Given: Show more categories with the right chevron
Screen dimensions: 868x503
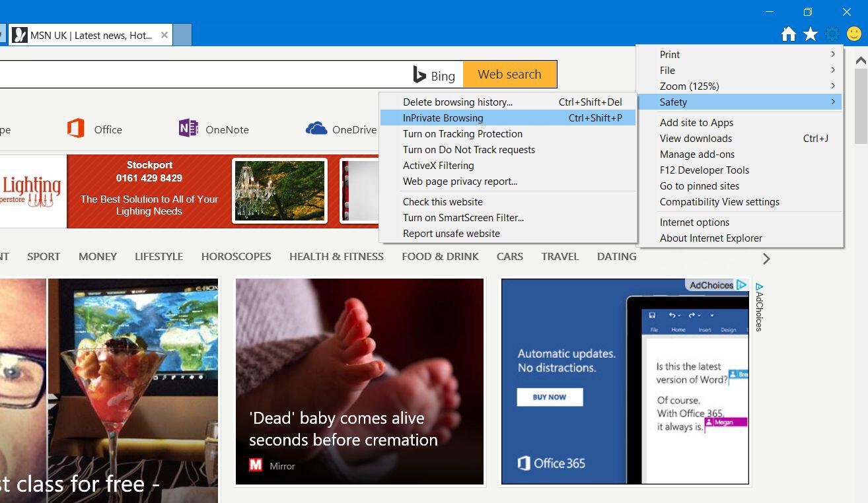Looking at the screenshot, I should (x=766, y=259).
